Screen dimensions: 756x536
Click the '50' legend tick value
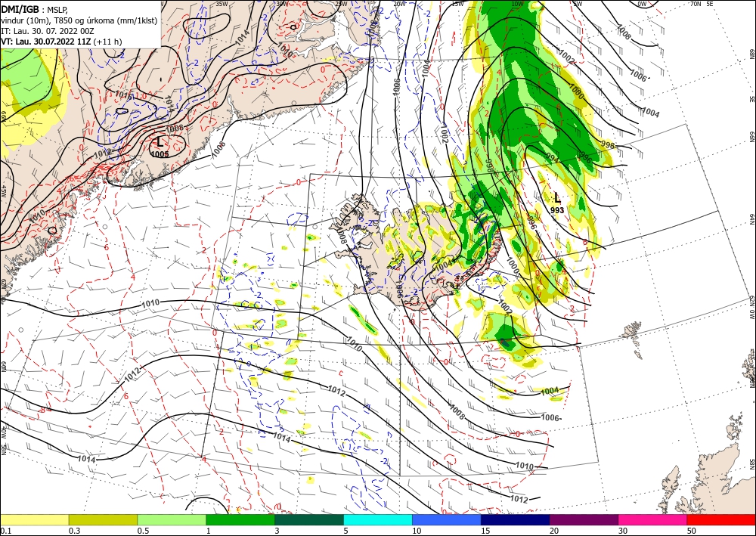(x=692, y=531)
